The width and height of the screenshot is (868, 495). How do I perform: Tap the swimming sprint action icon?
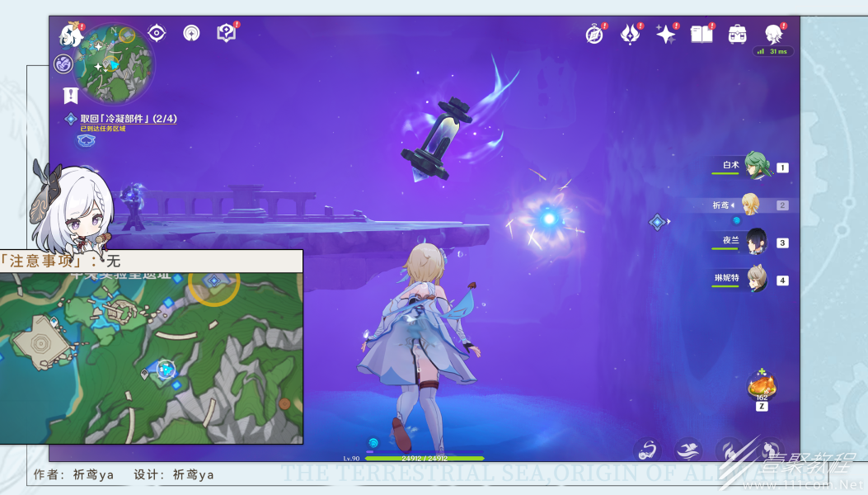[688, 450]
